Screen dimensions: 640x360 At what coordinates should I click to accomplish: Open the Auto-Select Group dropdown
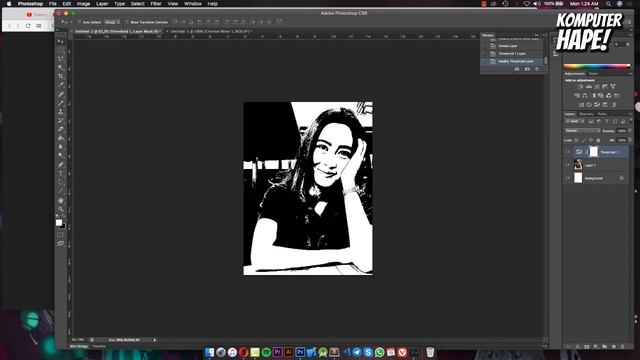112,22
